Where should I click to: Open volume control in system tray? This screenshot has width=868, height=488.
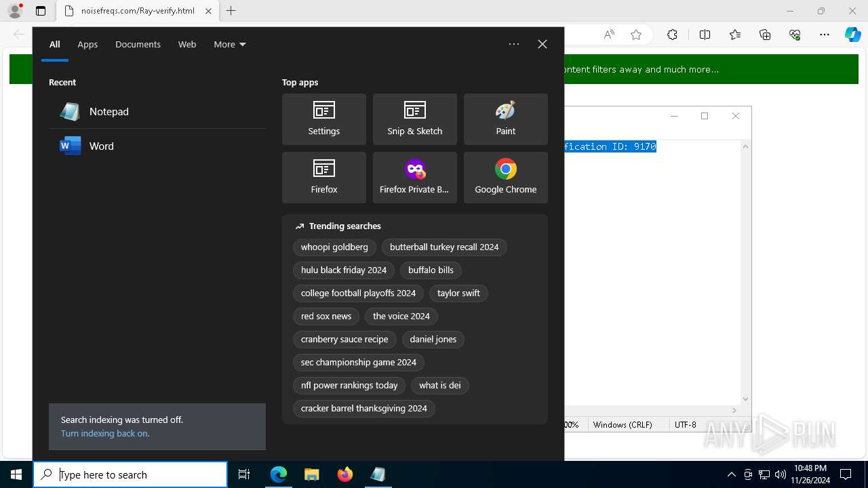point(781,474)
